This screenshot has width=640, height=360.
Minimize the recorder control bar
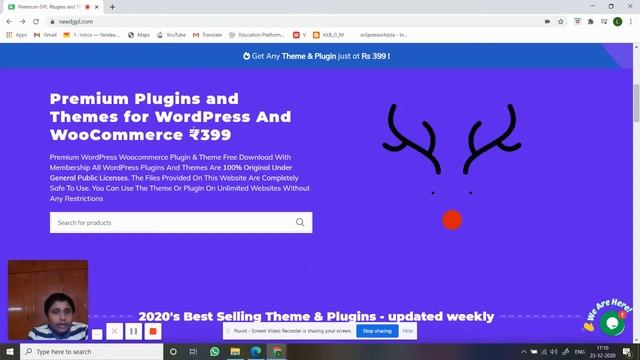(97, 334)
